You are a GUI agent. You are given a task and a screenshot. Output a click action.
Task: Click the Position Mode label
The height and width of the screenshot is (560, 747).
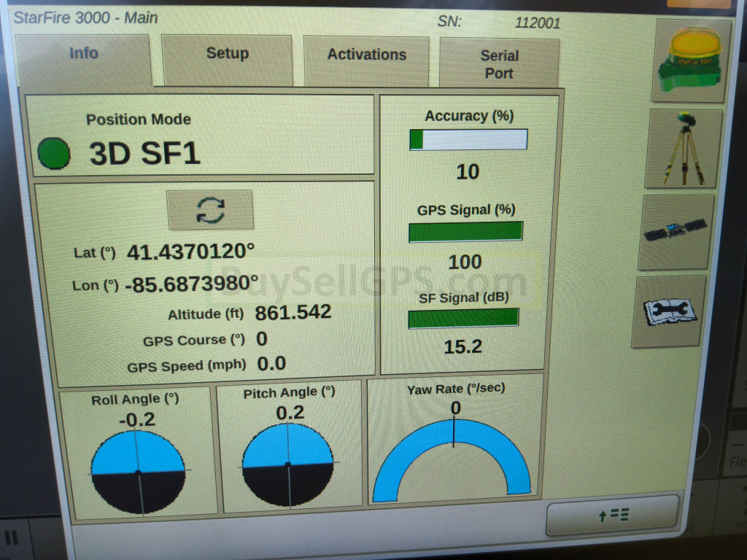[138, 119]
